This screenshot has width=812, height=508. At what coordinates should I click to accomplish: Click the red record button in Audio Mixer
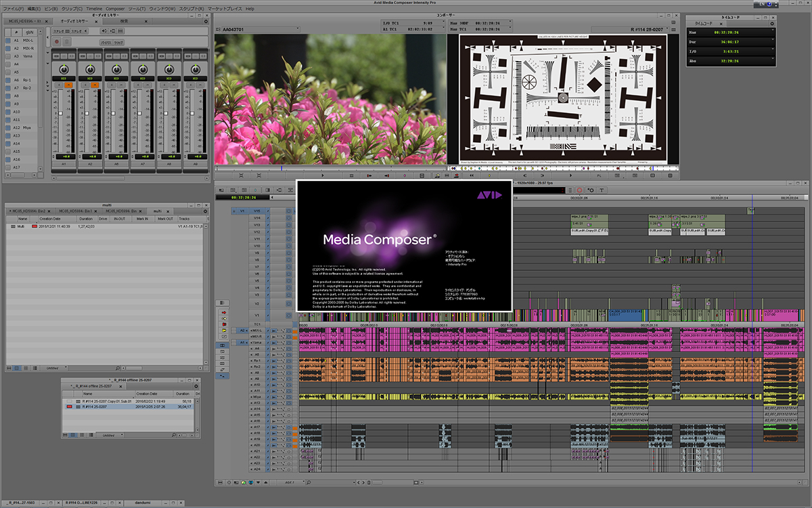[57, 42]
